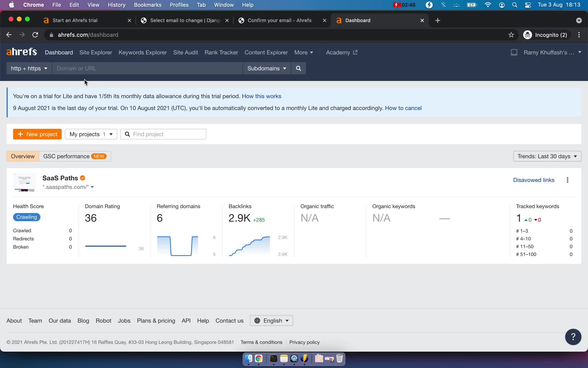Image resolution: width=588 pixels, height=368 pixels.
Task: Open Academy external link
Action: click(341, 52)
